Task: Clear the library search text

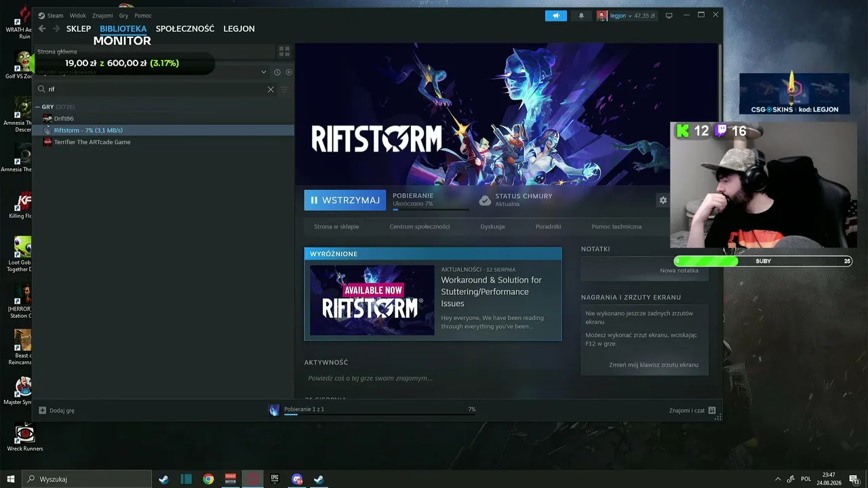Action: pos(271,89)
